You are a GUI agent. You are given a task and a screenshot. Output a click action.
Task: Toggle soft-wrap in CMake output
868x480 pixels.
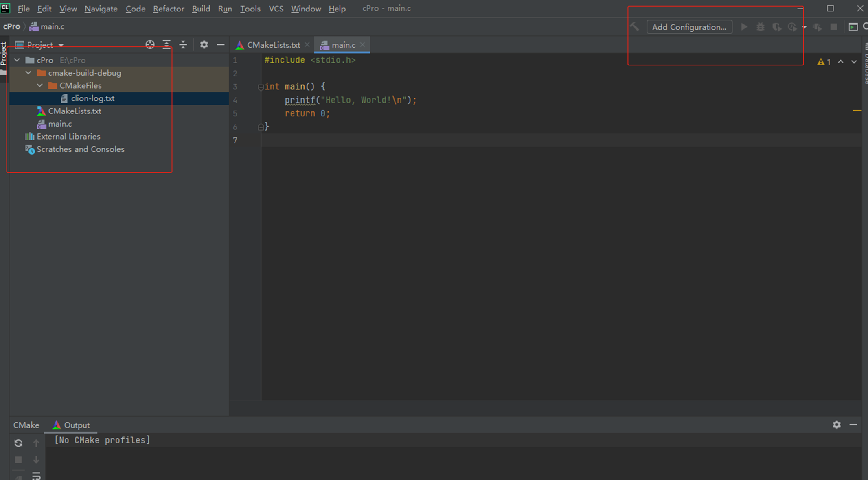tap(36, 476)
